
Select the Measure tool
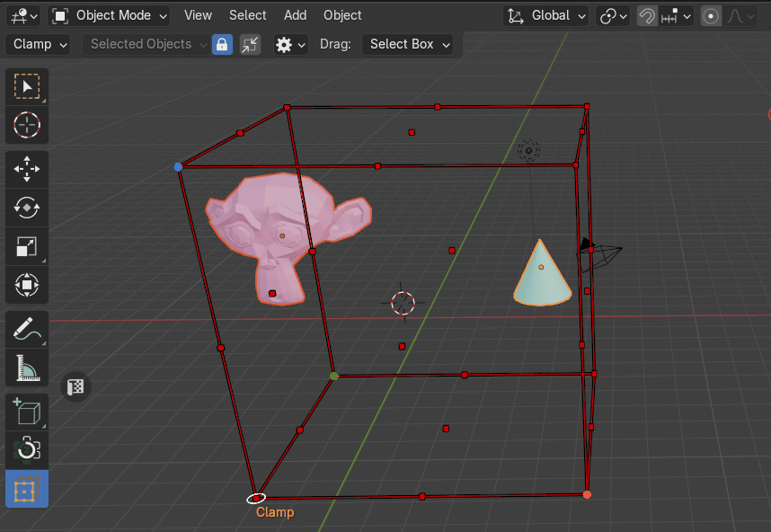tap(27, 368)
